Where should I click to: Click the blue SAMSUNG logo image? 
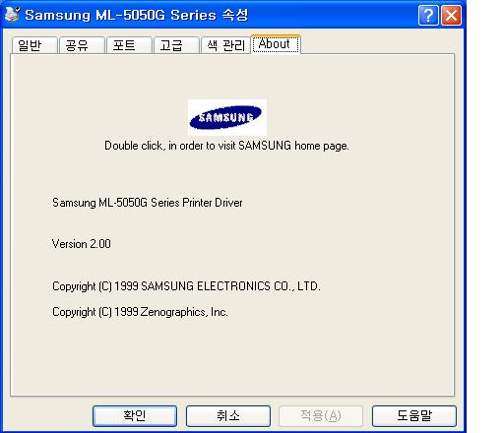click(x=227, y=117)
